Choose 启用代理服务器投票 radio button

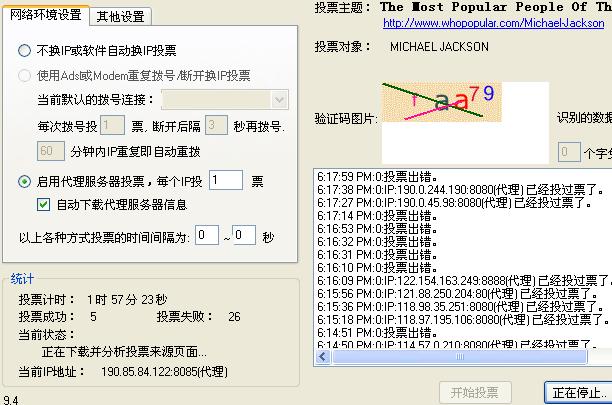click(x=25, y=182)
